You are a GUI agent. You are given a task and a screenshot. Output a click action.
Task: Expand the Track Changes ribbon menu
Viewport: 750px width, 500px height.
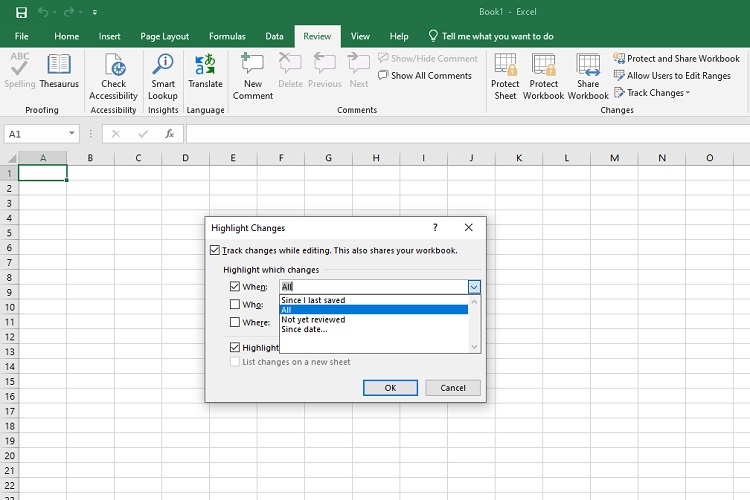(655, 93)
